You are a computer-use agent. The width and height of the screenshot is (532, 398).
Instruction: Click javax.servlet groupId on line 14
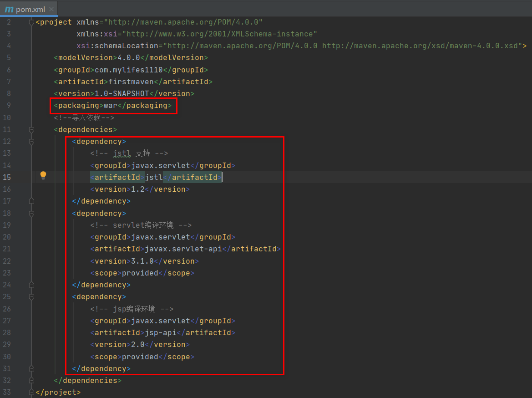(x=161, y=165)
